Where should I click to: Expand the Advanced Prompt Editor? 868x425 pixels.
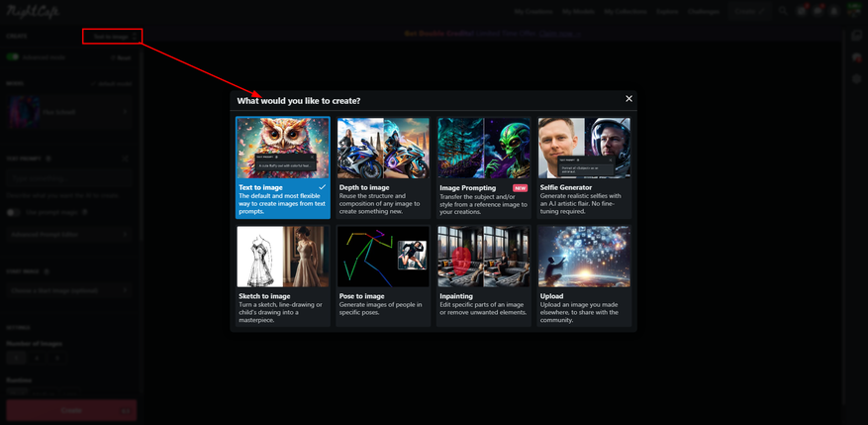[69, 235]
